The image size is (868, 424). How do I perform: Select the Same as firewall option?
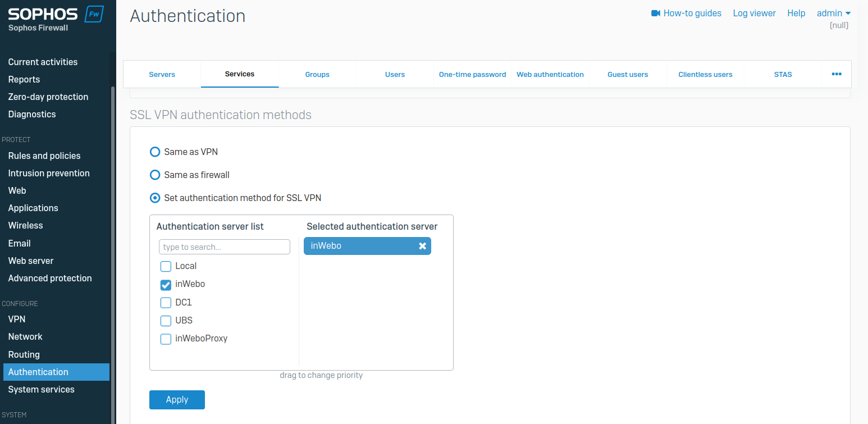[x=155, y=175]
